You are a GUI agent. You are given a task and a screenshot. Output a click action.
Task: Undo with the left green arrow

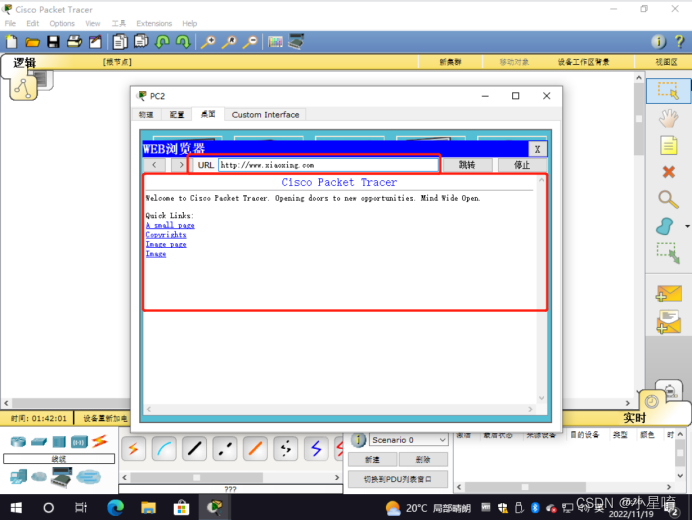[162, 42]
